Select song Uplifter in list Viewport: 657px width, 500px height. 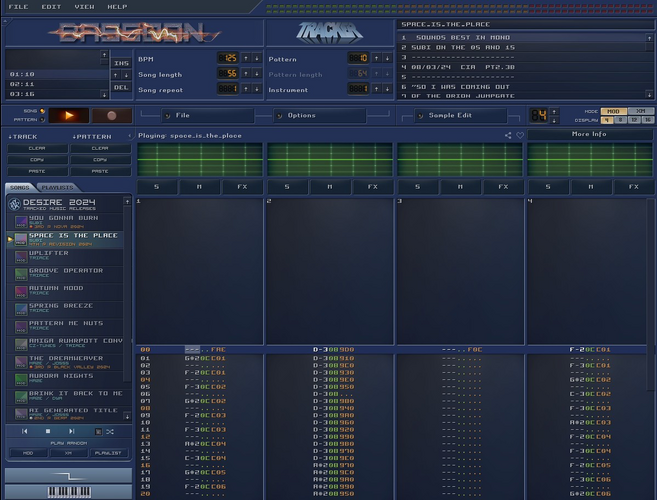65,256
